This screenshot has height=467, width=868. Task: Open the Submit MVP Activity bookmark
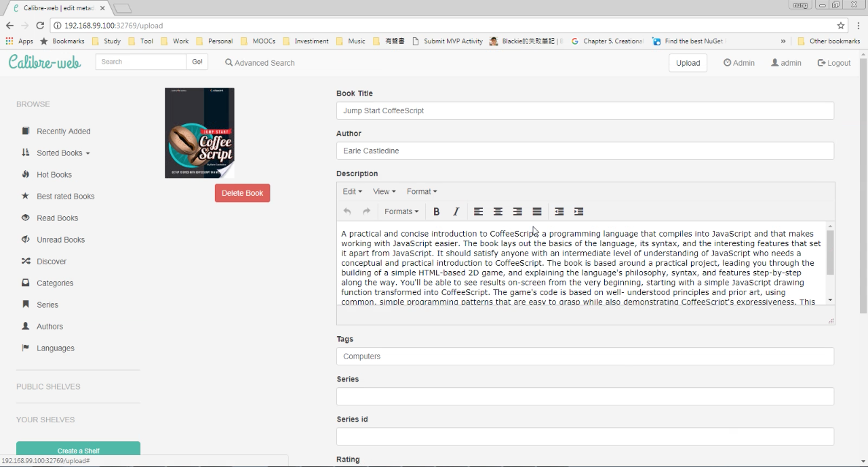pyautogui.click(x=447, y=41)
